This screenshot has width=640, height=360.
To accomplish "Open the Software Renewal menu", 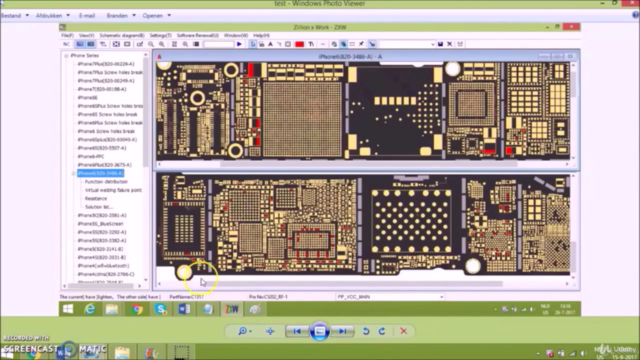I will 198,36.
